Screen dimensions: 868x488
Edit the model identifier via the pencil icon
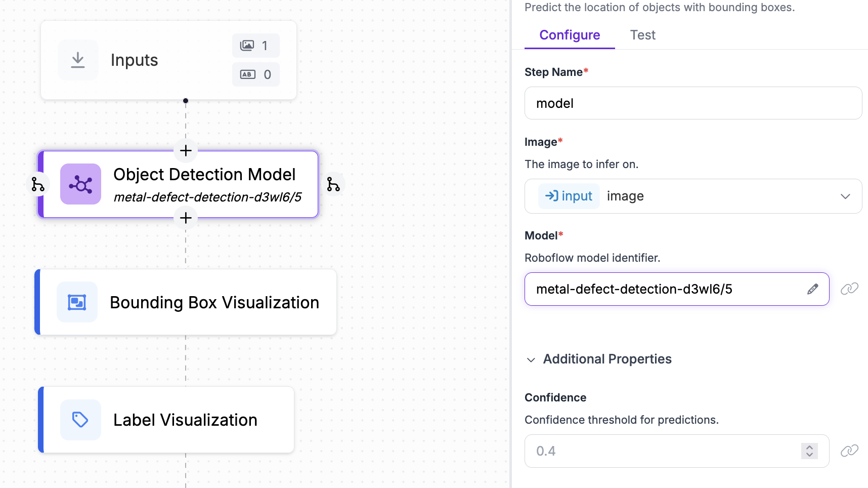[x=813, y=289]
